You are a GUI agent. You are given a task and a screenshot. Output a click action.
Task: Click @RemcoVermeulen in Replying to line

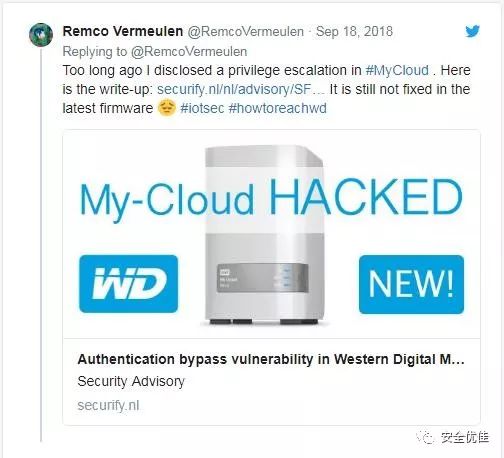pyautogui.click(x=189, y=52)
